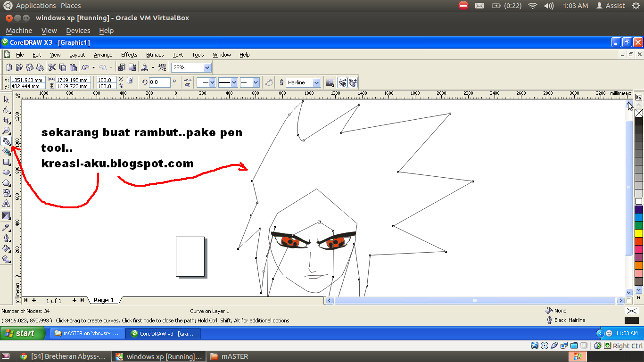The width and height of the screenshot is (644, 362).
Task: Click the auto-close curve button
Action: [x=269, y=82]
